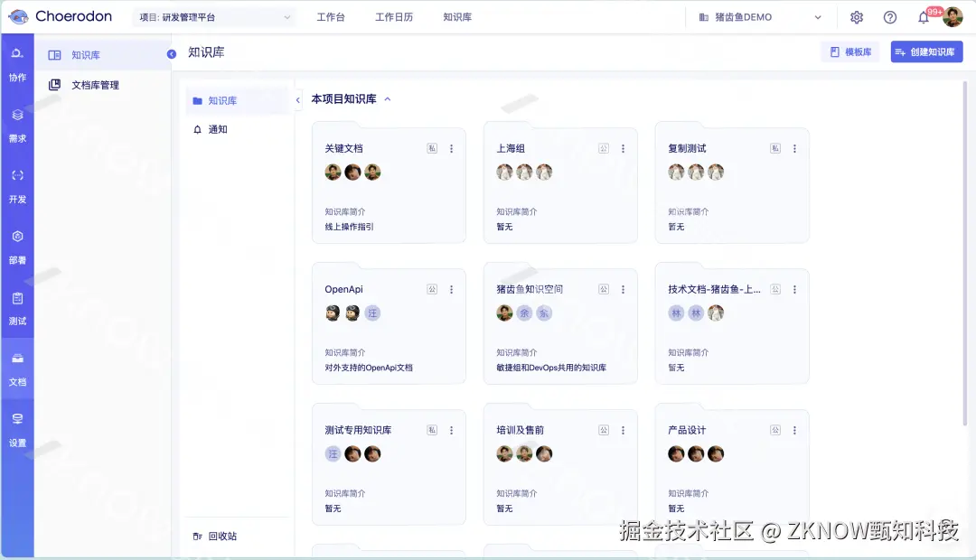
Task: Switch to the 工作日历 tab
Action: (x=394, y=16)
